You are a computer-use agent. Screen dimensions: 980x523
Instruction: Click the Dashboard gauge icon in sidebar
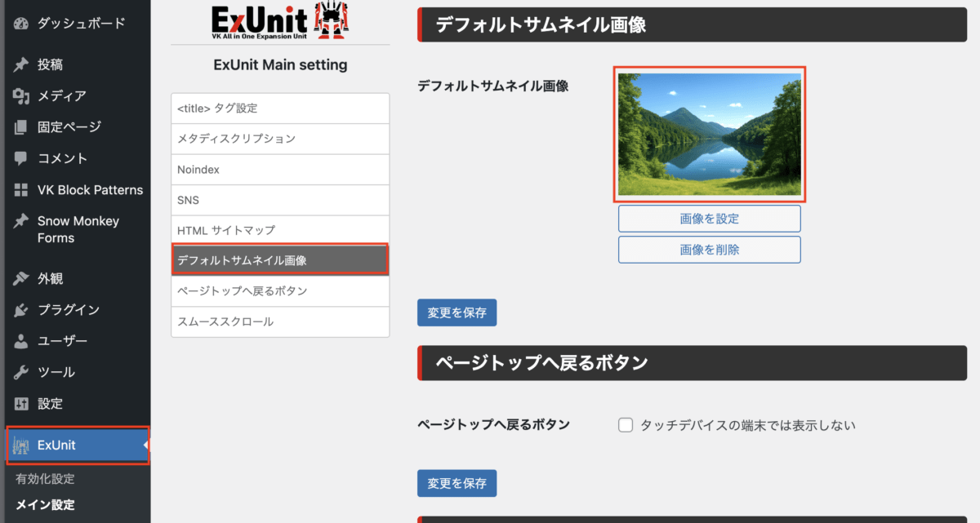point(21,23)
